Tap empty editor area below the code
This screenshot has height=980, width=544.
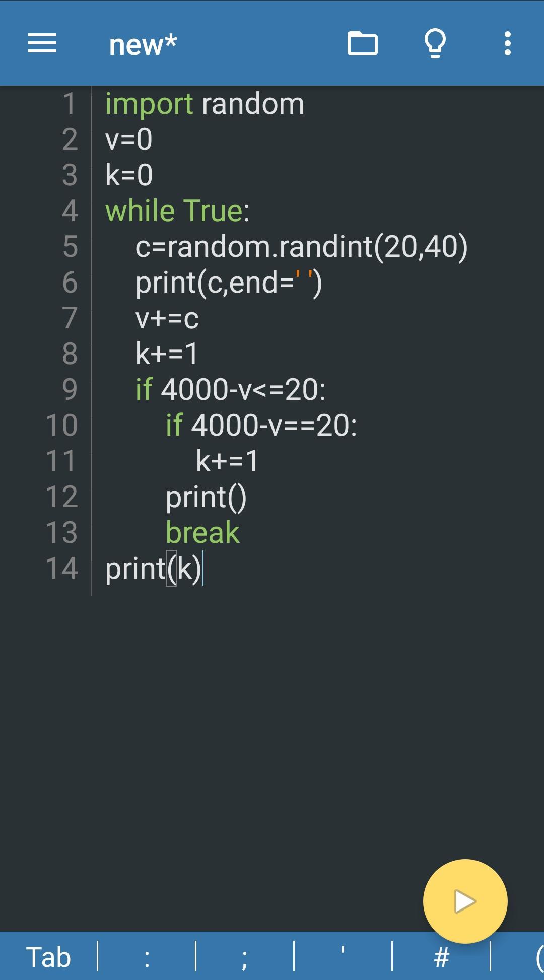click(272, 730)
